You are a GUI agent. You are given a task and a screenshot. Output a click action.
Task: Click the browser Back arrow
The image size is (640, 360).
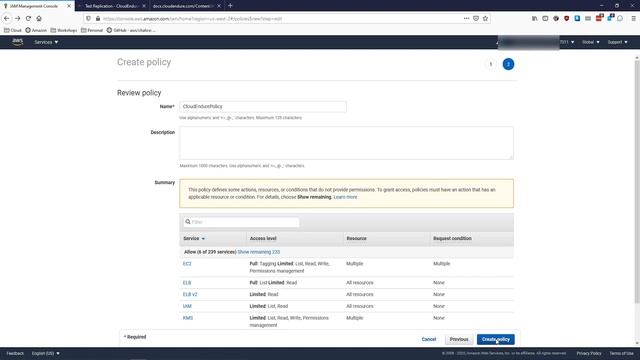point(7,18)
